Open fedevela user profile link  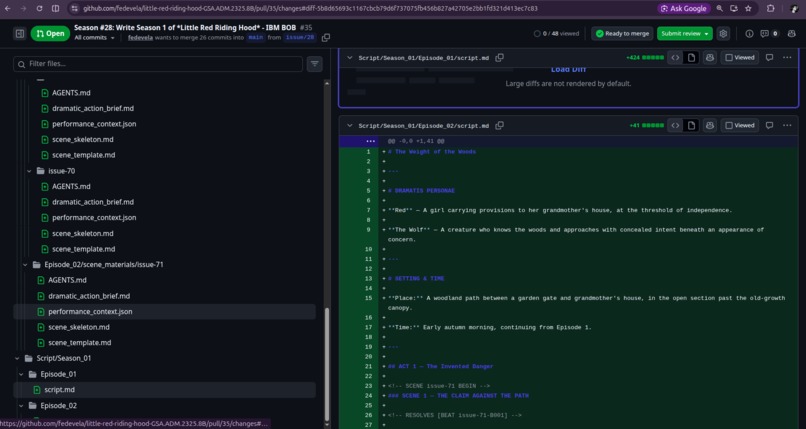pyautogui.click(x=140, y=38)
